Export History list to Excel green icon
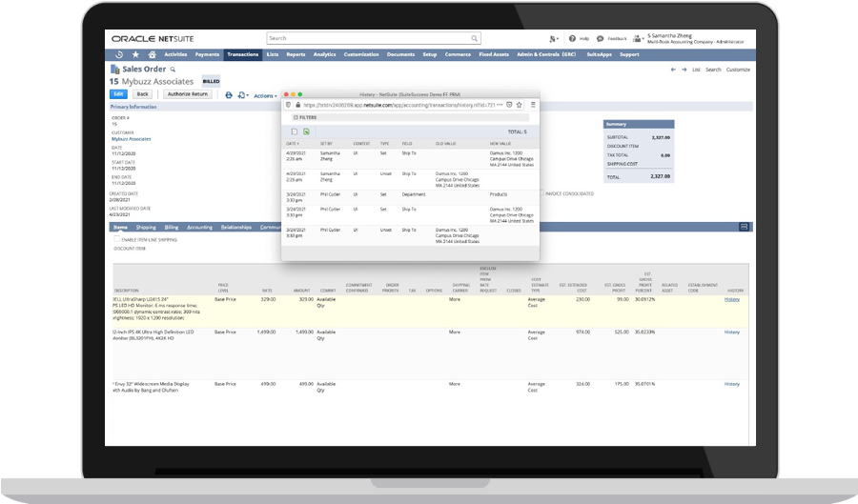 click(x=306, y=131)
